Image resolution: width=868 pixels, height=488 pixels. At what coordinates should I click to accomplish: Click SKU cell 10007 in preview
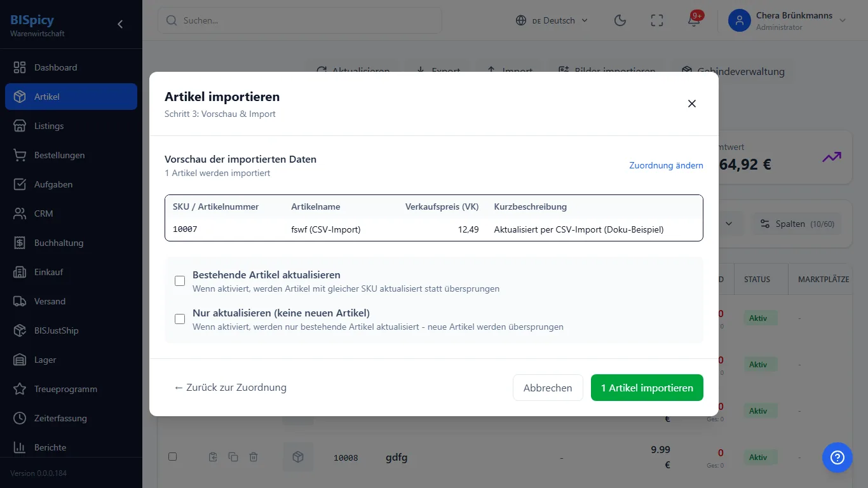[185, 229]
